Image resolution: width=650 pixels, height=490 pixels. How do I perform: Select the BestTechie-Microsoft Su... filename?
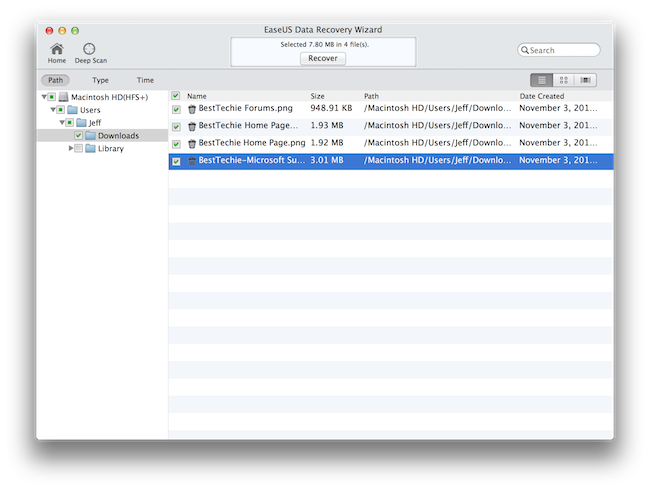(x=252, y=160)
